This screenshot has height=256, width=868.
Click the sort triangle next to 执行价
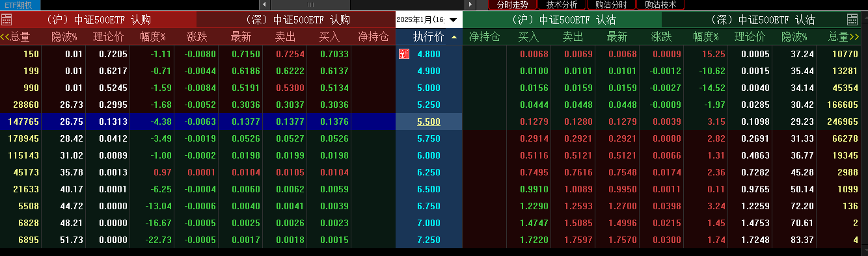pos(454,37)
